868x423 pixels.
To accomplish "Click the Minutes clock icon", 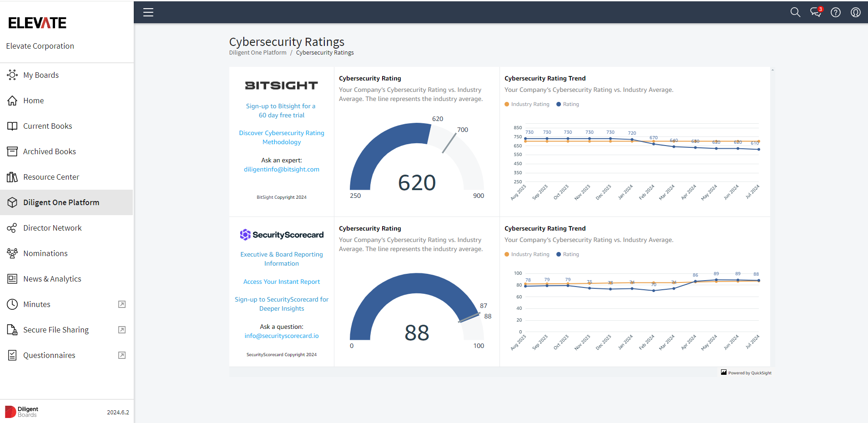I will tap(12, 304).
